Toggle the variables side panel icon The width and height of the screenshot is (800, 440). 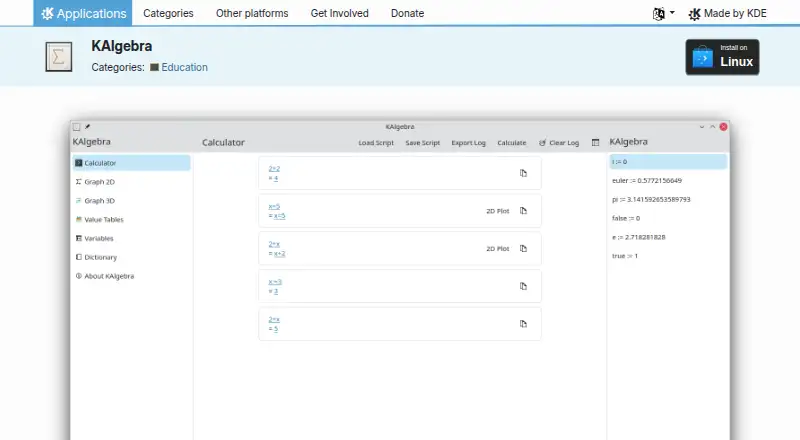pos(595,143)
